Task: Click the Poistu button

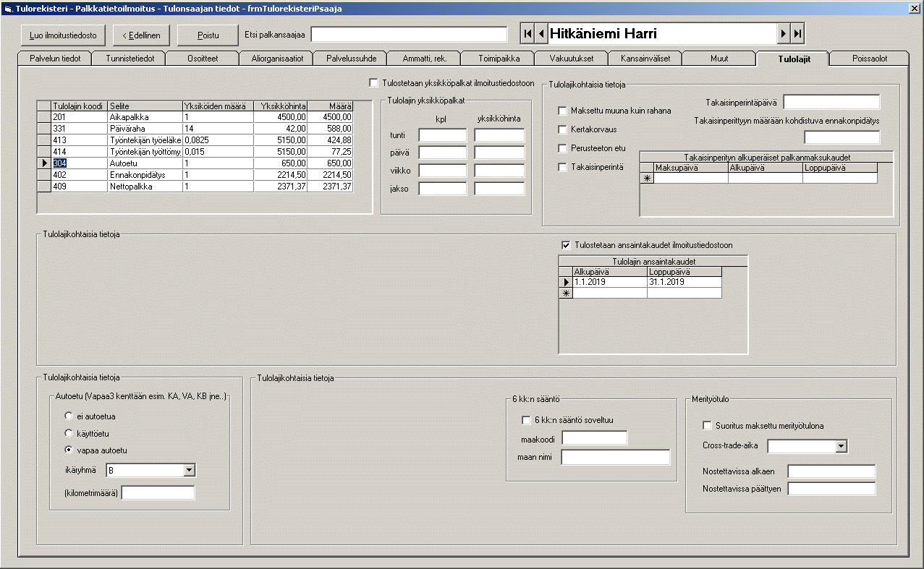Action: [208, 35]
